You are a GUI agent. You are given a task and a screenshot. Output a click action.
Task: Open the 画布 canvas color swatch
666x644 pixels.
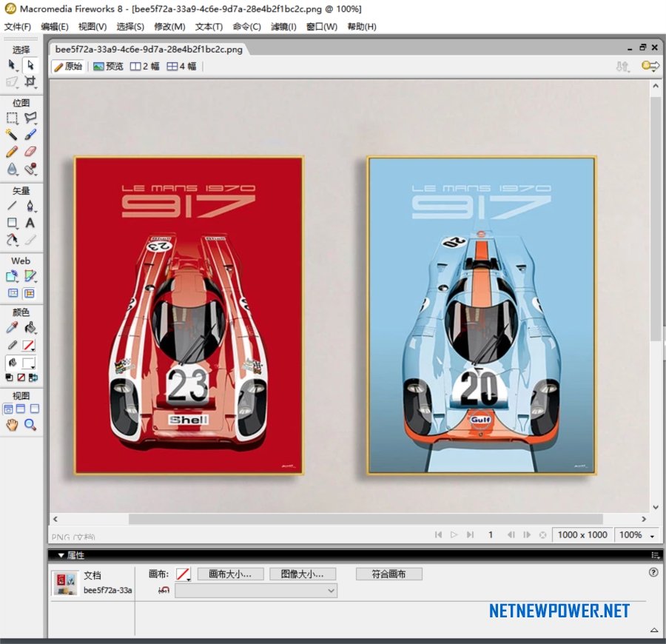pos(183,574)
